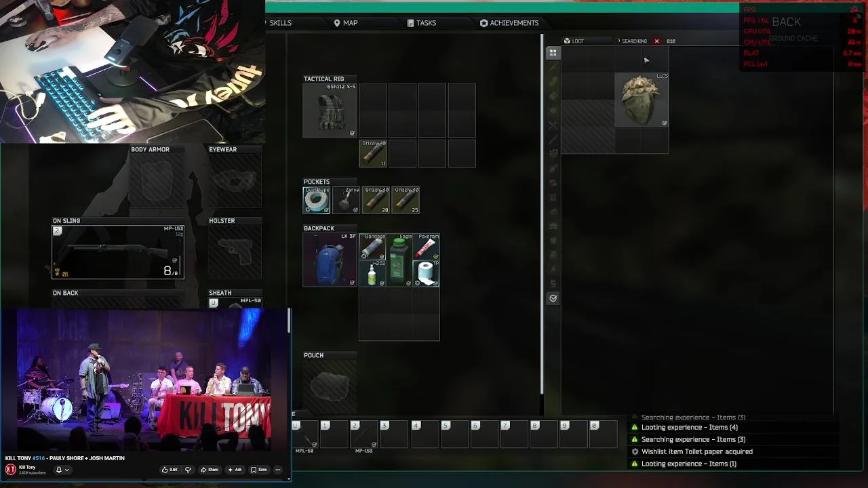Click the empty eyewear slot
Image resolution: width=868 pixels, height=488 pixels.
tap(235, 180)
